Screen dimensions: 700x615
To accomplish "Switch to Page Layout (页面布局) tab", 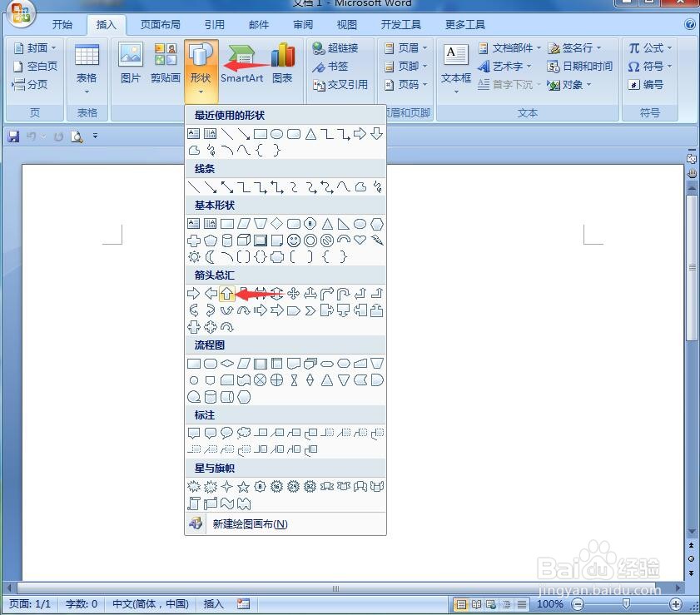I will (161, 24).
